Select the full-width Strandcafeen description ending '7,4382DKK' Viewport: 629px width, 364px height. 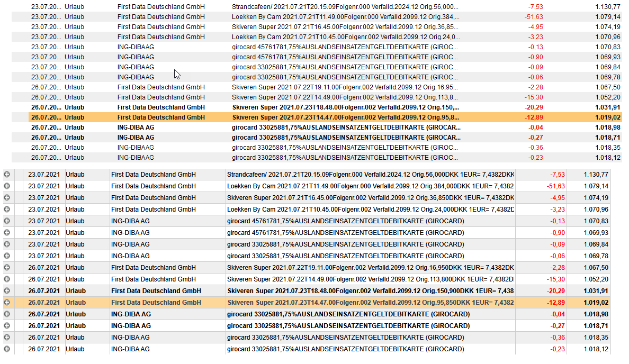click(371, 175)
